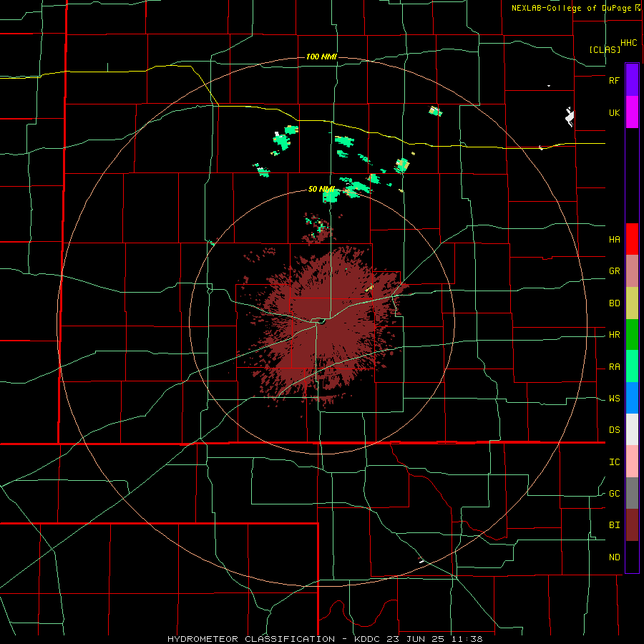
Task: Click the RA legend label
Action: 614,367
